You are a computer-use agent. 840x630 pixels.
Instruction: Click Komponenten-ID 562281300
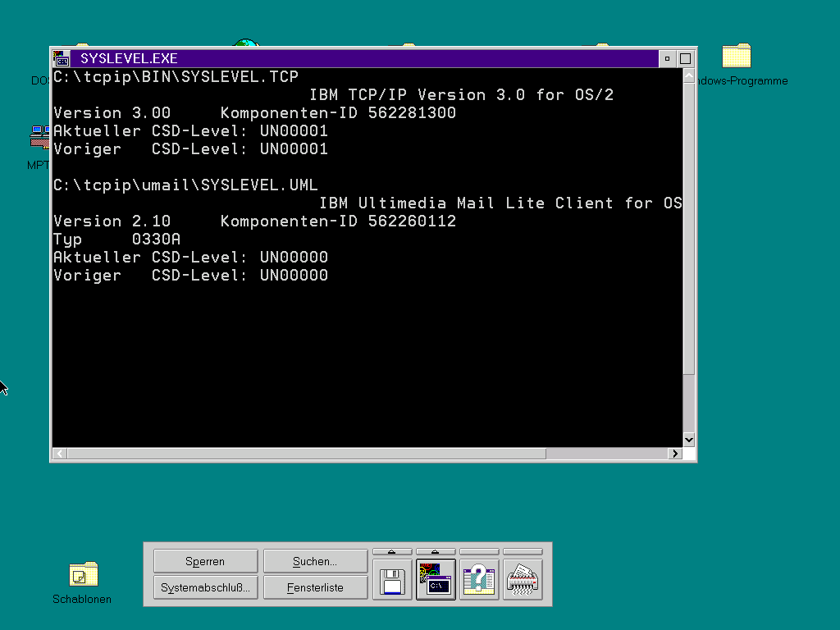pyautogui.click(x=338, y=113)
